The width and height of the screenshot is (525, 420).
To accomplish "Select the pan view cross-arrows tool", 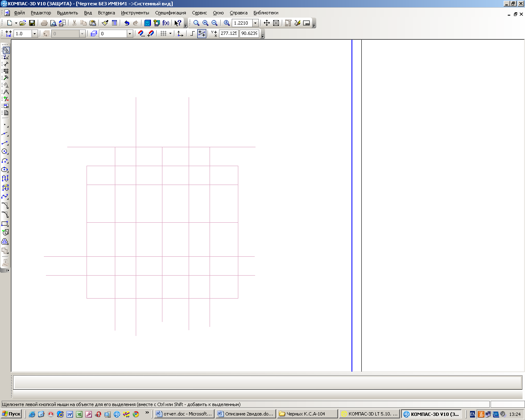I will (267, 23).
